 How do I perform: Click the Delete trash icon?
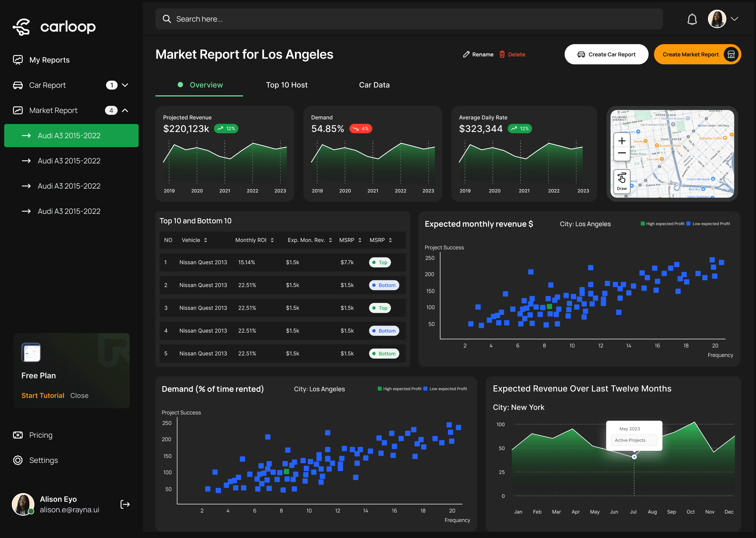pos(502,54)
